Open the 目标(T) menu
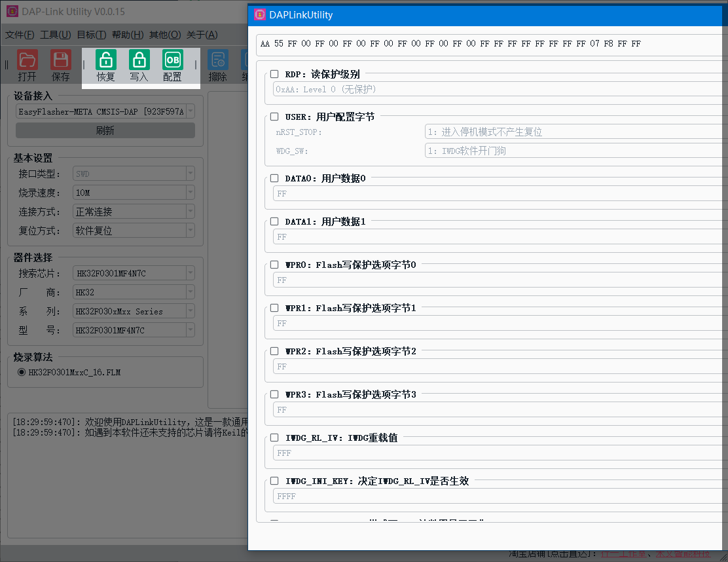Image resolution: width=728 pixels, height=562 pixels. (92, 35)
